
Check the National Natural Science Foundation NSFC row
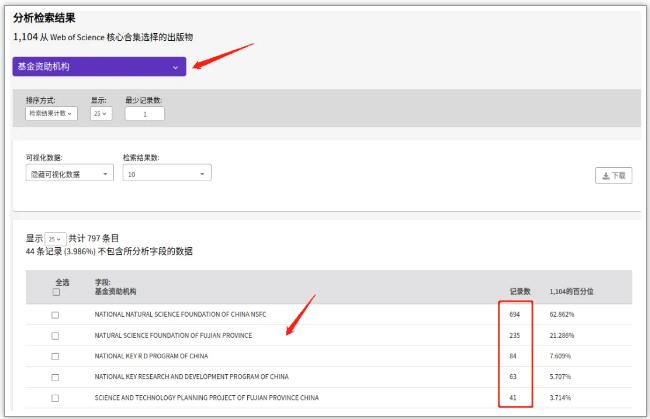[56, 314]
